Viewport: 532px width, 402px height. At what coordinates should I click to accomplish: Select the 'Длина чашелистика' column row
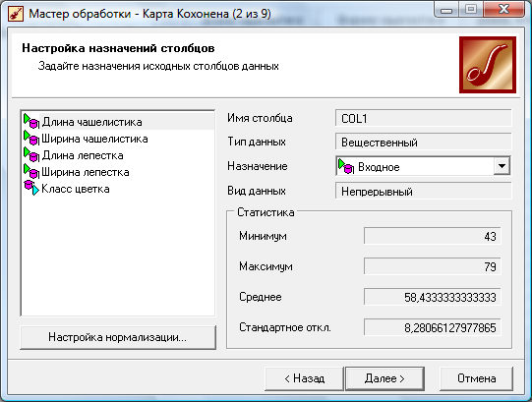(118, 122)
